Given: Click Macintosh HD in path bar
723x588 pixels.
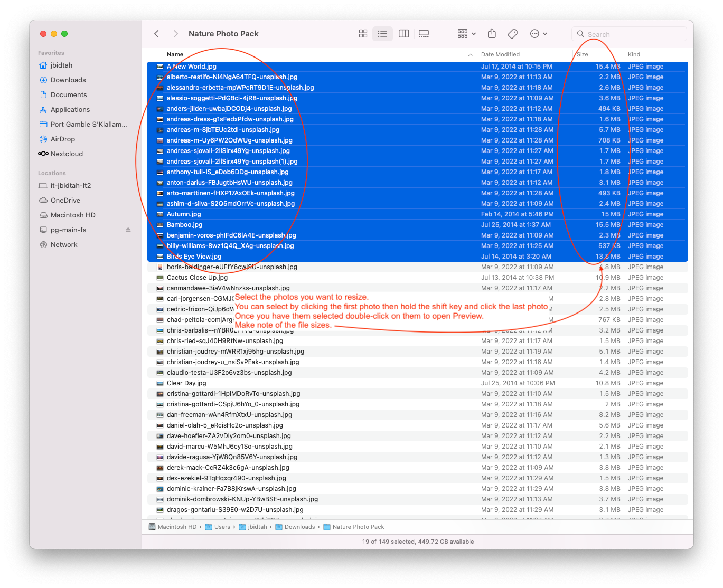Looking at the screenshot, I should [x=173, y=527].
